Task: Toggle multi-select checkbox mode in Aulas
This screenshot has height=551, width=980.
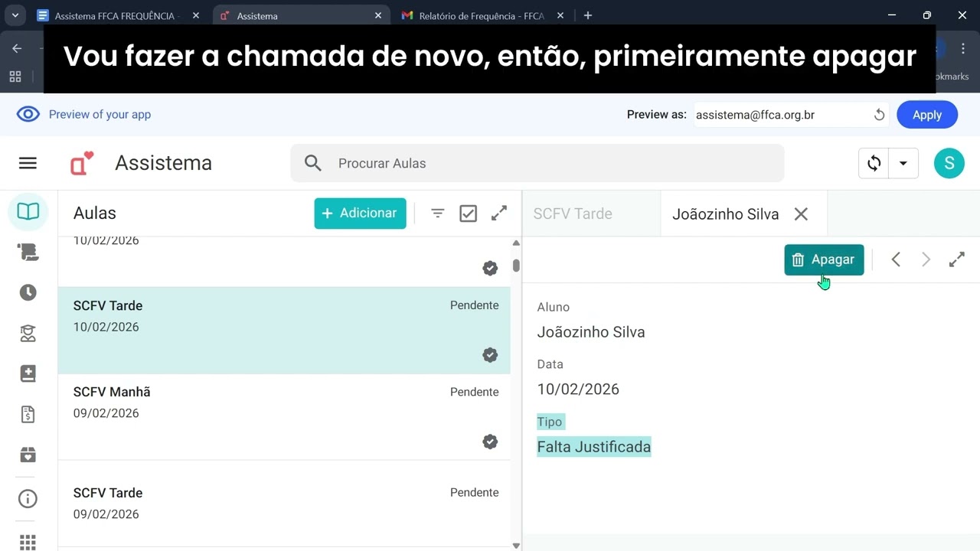Action: tap(469, 214)
